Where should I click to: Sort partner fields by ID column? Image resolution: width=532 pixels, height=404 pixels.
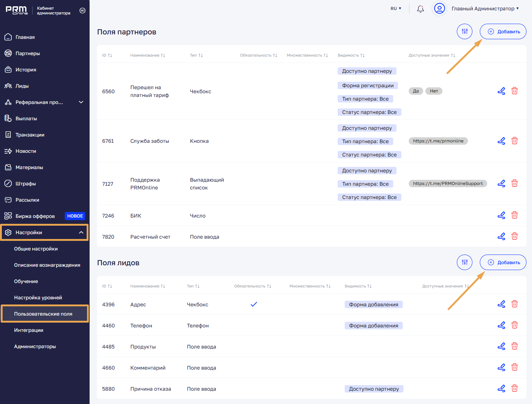107,55
